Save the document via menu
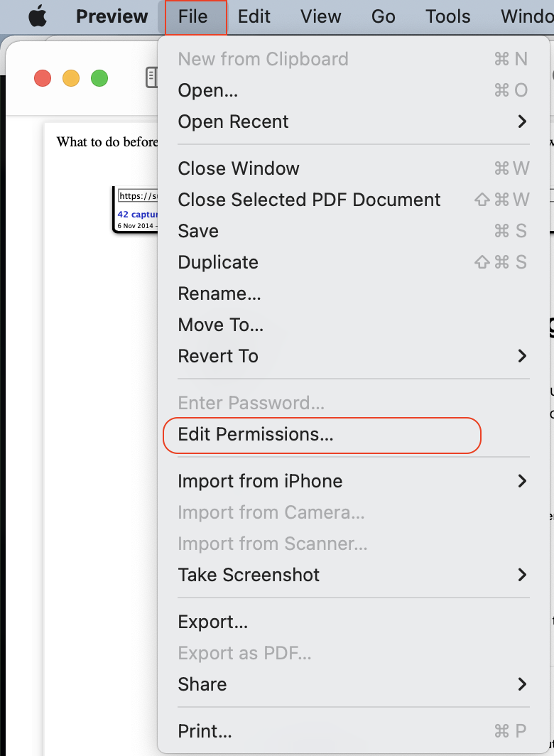The height and width of the screenshot is (756, 554). click(x=198, y=231)
